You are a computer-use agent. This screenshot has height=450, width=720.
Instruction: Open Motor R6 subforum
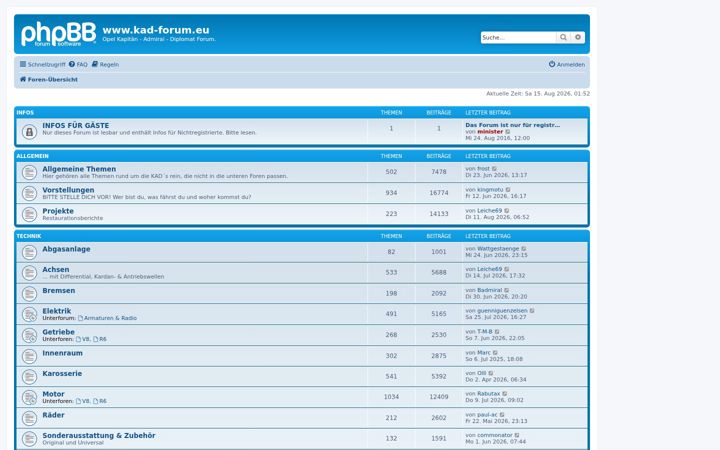tap(102, 401)
